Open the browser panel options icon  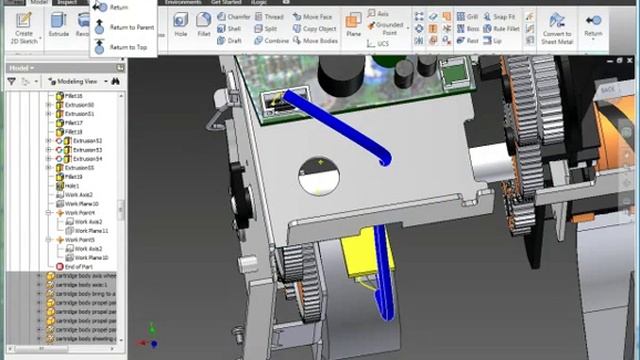120,68
